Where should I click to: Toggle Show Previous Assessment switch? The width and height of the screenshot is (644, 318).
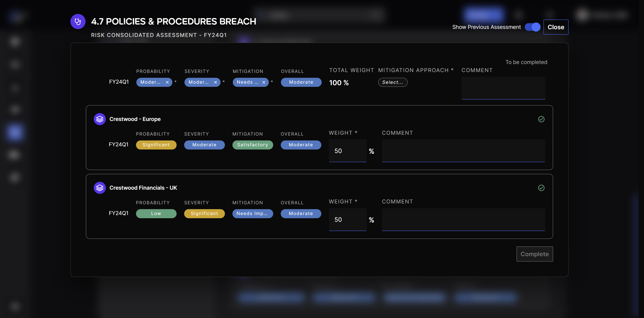coord(532,27)
